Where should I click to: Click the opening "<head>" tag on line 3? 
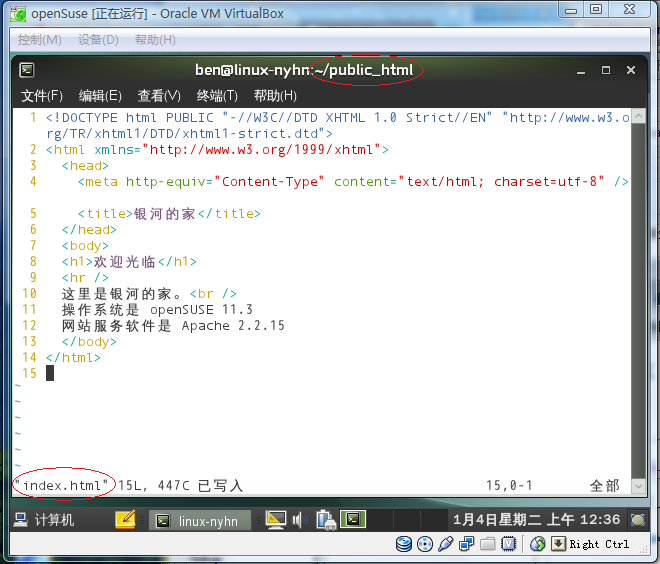pos(85,166)
